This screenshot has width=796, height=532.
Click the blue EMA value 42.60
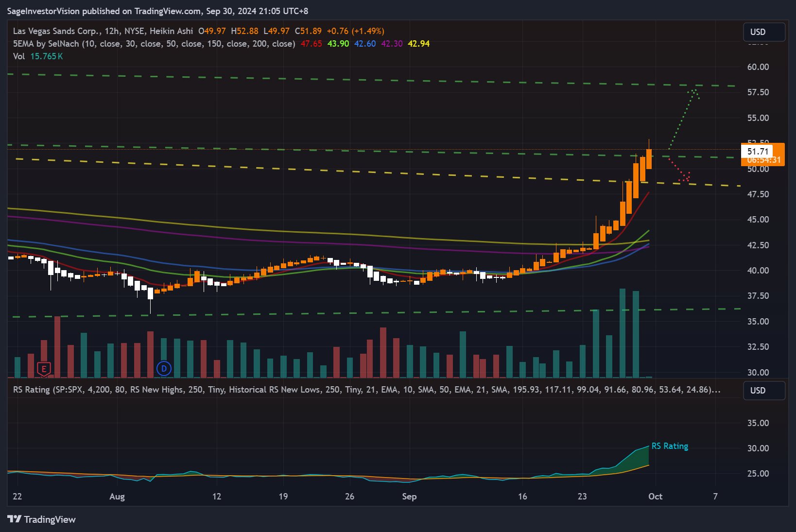click(365, 44)
